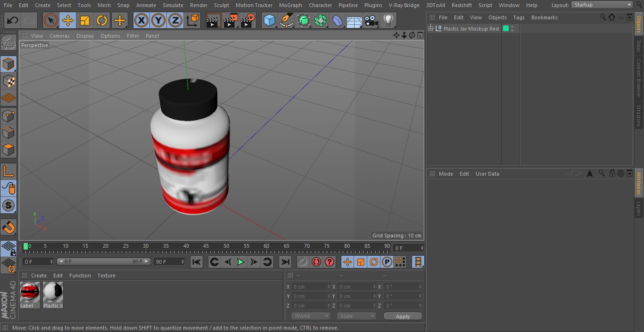Toggle Z axis lock

click(175, 21)
